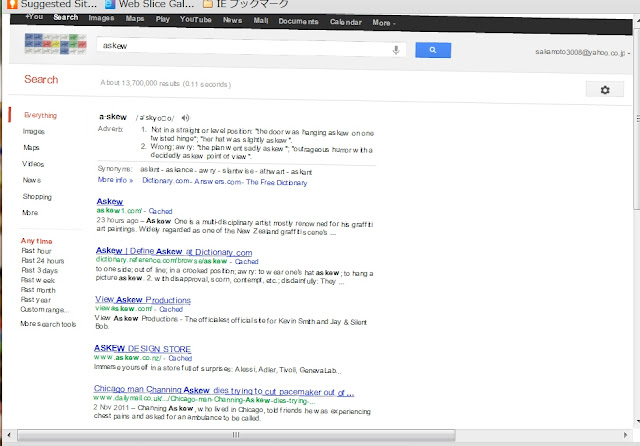The height and width of the screenshot is (446, 640).
Task: Select the Everything filter in sidebar
Action: [x=40, y=115]
